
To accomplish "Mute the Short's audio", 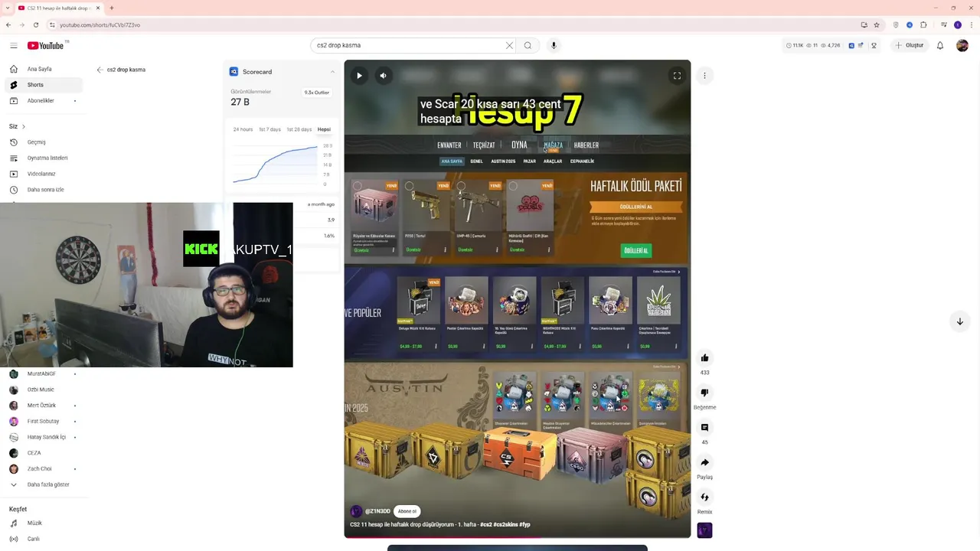I will pos(383,75).
